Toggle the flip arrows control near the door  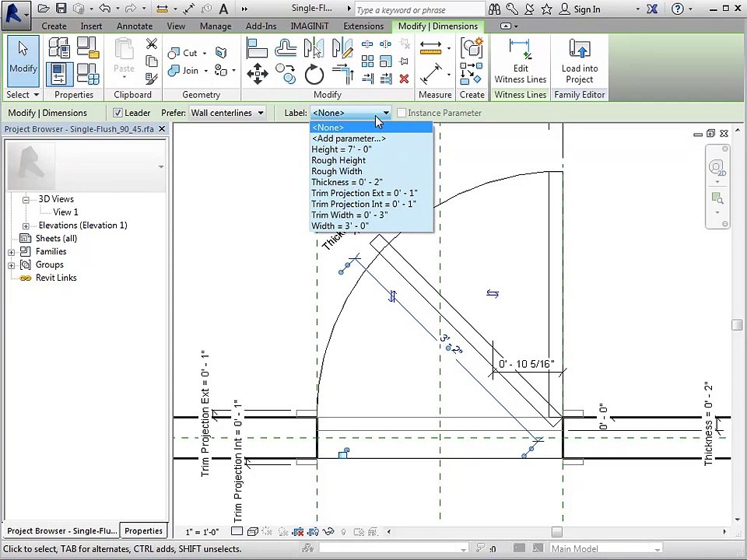[492, 293]
